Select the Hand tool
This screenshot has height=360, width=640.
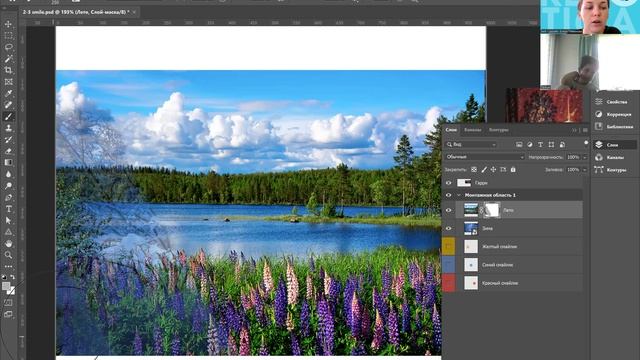pyautogui.click(x=8, y=244)
